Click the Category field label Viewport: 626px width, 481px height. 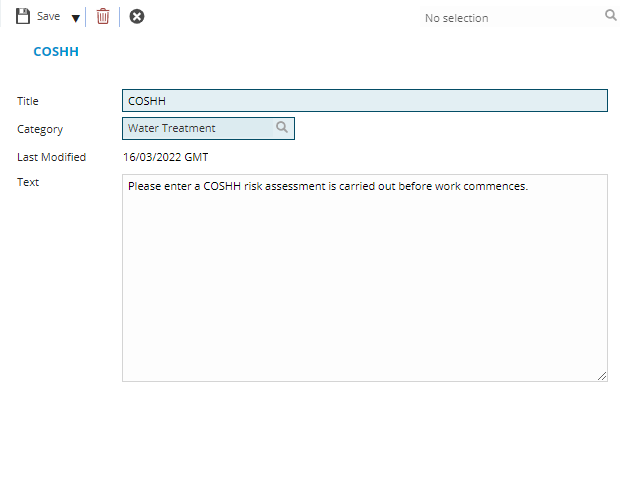40,129
